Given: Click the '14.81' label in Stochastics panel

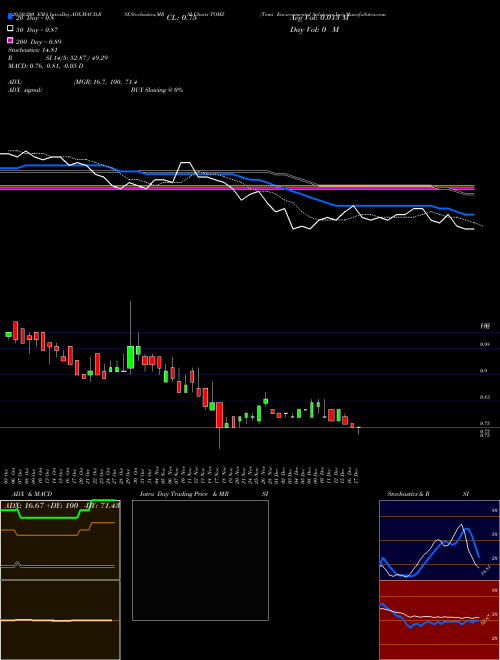Looking at the screenshot, I should [484, 571].
